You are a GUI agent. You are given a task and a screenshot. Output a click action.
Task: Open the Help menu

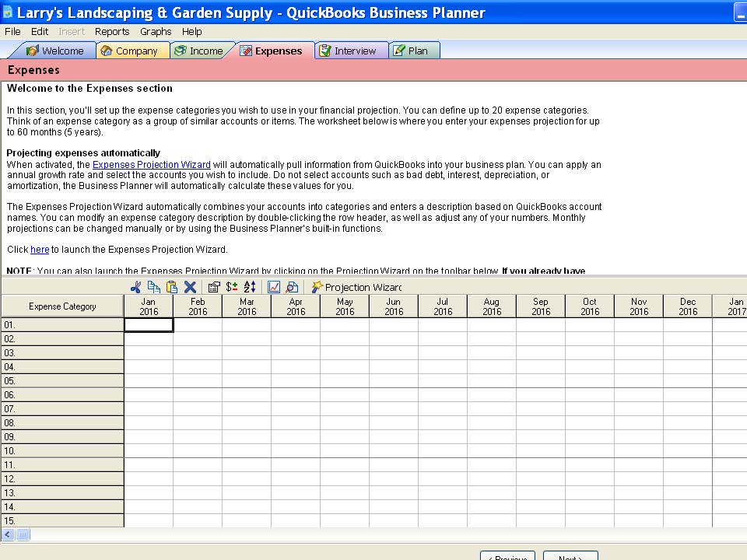tap(192, 31)
